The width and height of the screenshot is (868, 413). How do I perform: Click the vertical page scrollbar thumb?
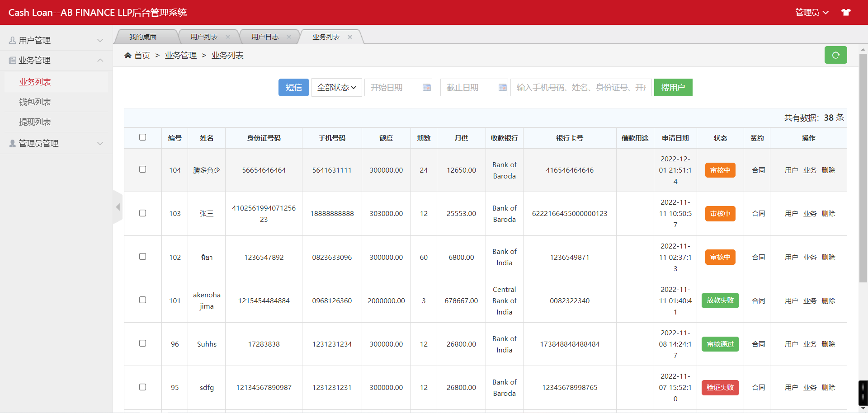point(863,167)
